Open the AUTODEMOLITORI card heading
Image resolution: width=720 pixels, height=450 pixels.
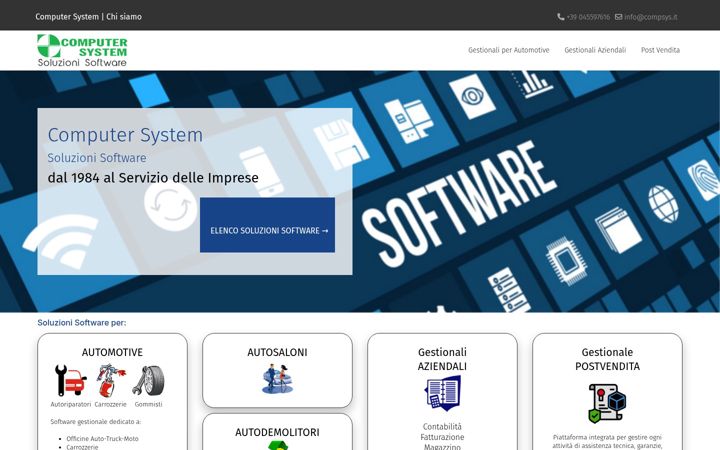pyautogui.click(x=277, y=432)
